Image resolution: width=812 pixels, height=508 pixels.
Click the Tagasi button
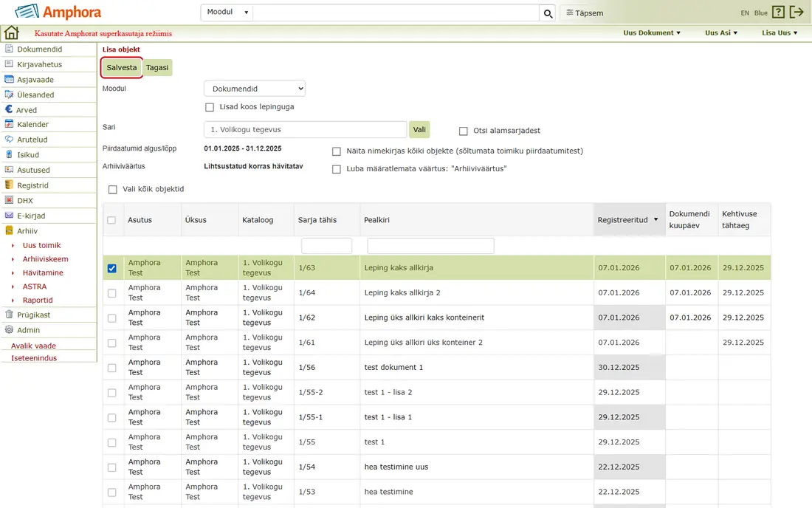157,68
